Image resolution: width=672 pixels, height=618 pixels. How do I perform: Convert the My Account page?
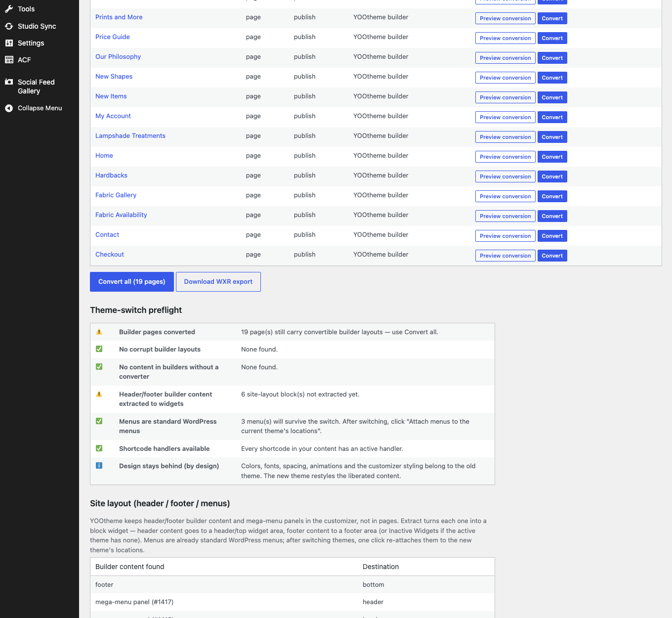pos(552,117)
